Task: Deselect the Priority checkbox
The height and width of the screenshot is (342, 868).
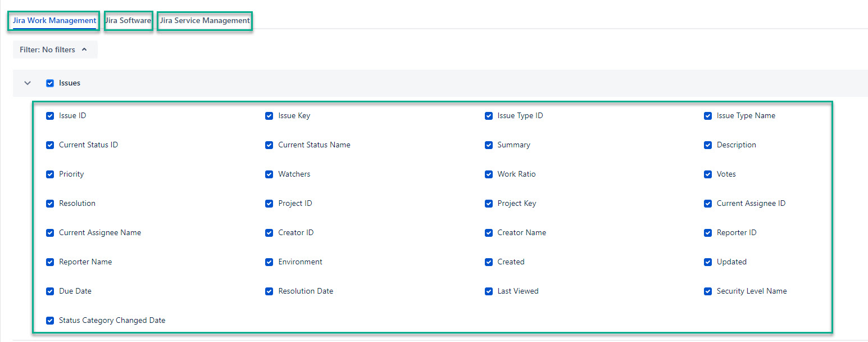Action: (50, 174)
